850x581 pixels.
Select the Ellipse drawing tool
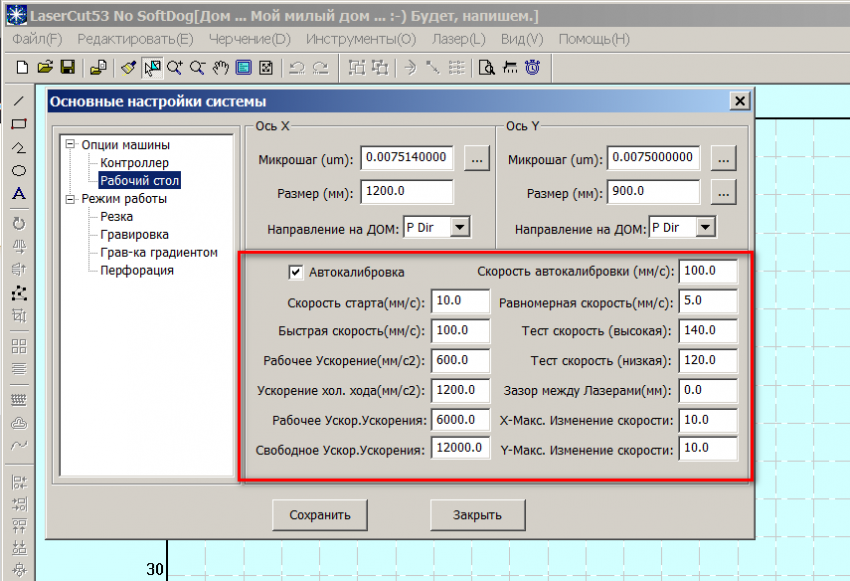coord(18,170)
